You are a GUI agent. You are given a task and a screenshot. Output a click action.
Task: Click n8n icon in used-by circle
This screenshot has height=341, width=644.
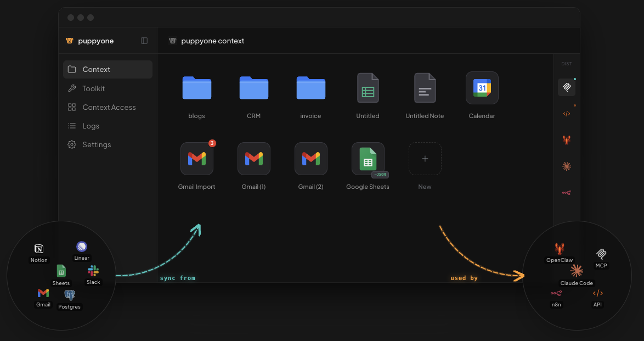pos(556,293)
